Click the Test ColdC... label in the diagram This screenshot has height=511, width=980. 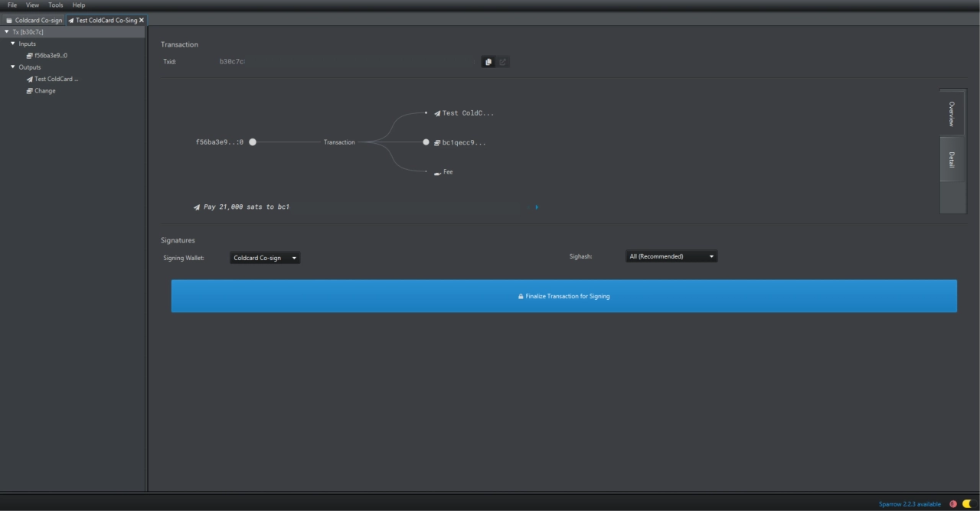[469, 113]
